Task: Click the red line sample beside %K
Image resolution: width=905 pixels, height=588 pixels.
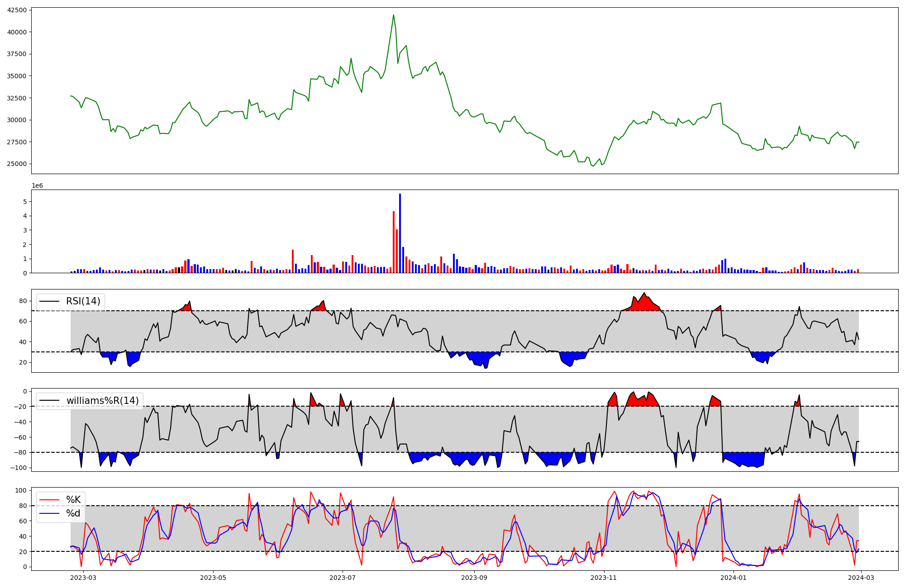Action: (49, 500)
